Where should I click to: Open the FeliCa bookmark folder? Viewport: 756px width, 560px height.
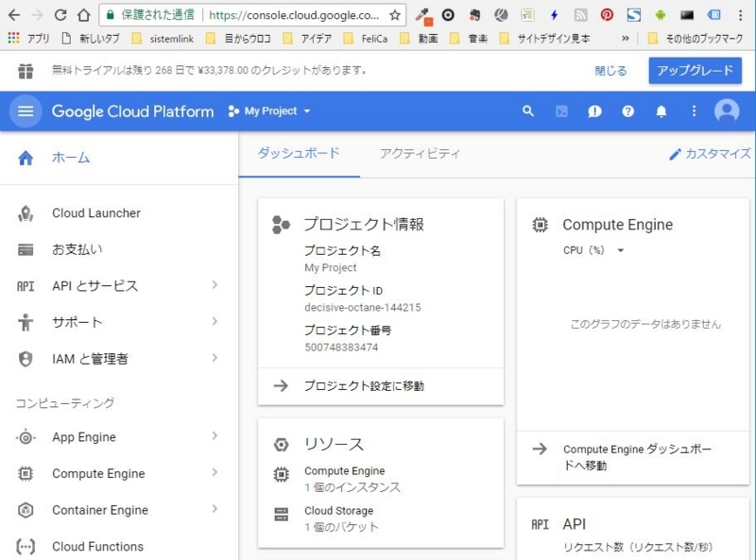(x=367, y=38)
